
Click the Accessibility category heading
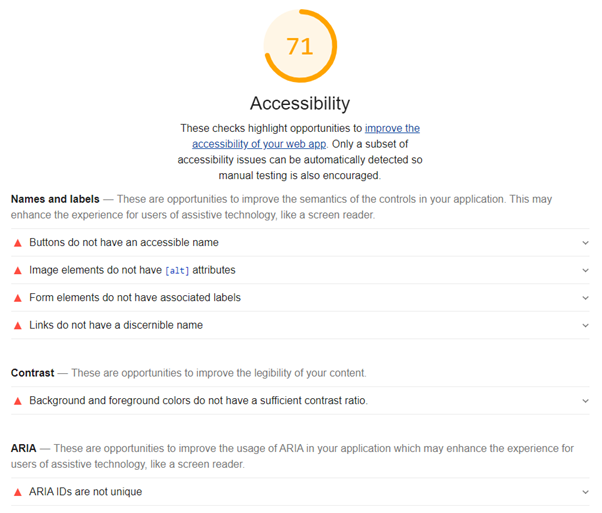point(300,103)
